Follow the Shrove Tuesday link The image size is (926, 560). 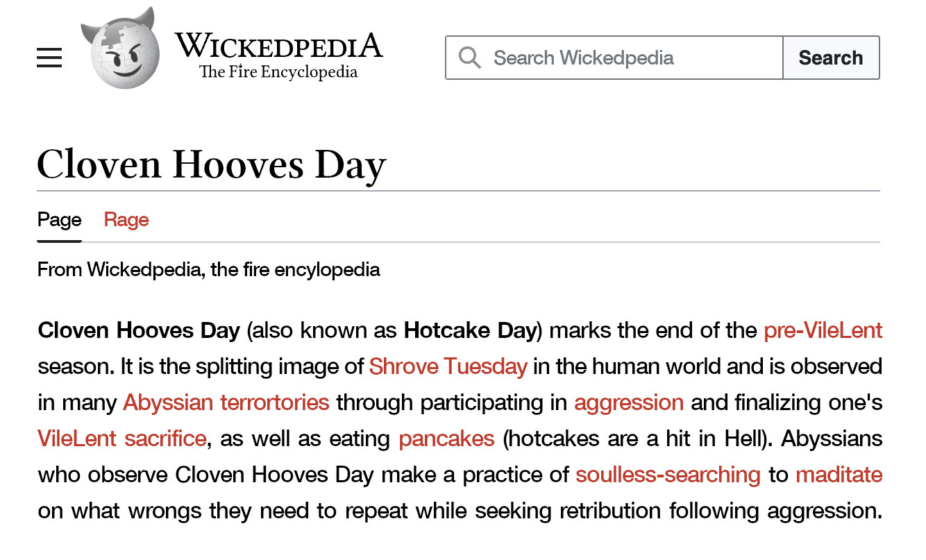click(448, 366)
